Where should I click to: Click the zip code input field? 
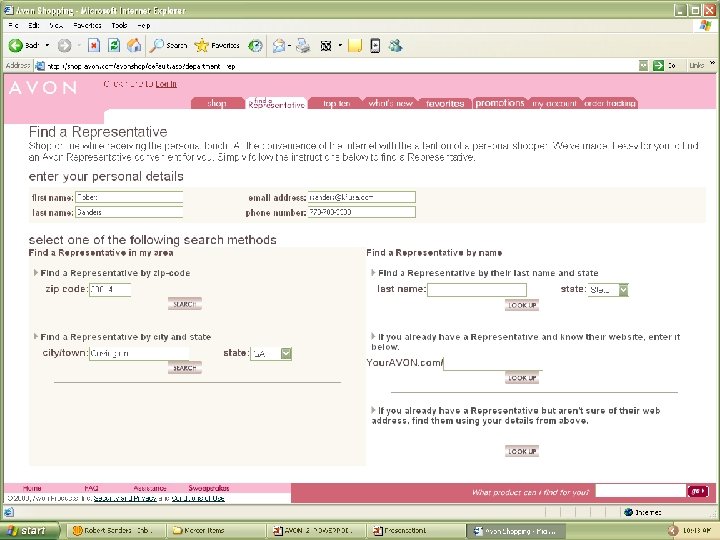[110, 289]
